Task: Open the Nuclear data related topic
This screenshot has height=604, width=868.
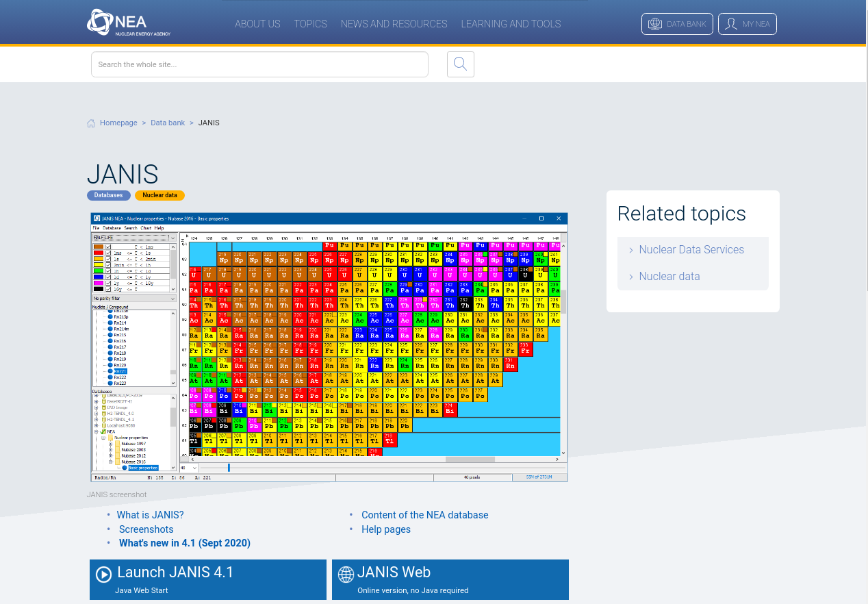Action: (x=669, y=277)
